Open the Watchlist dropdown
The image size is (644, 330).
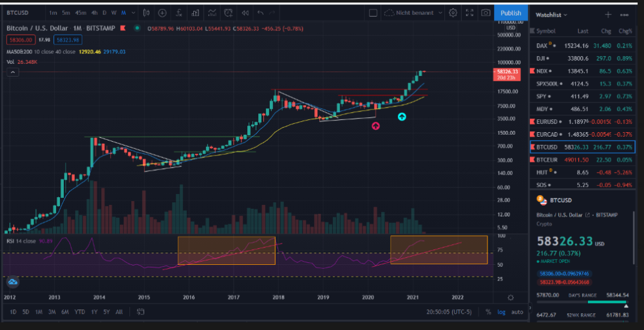[x=551, y=15]
